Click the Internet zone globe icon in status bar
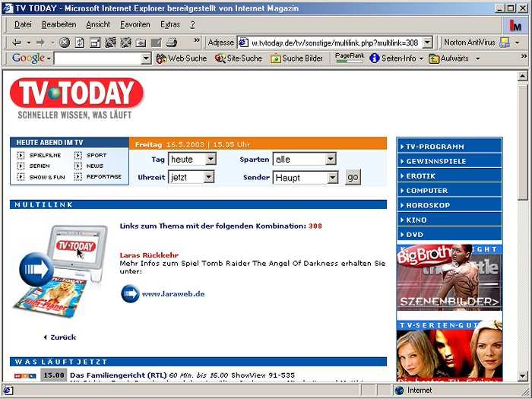 click(x=400, y=391)
